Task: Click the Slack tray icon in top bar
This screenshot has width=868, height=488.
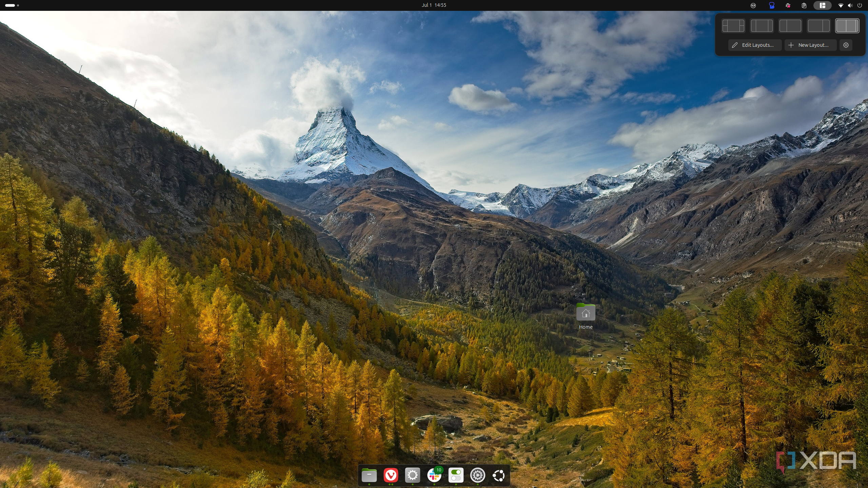Action: [788, 5]
